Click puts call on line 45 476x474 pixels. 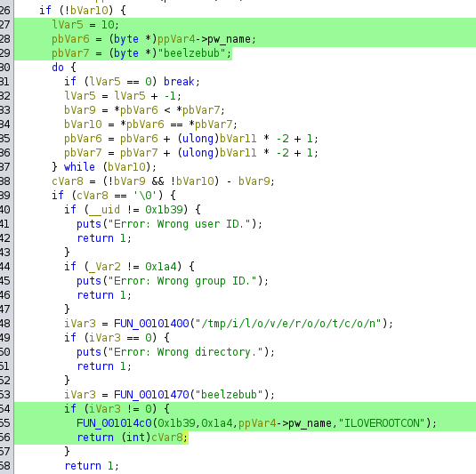click(89, 281)
